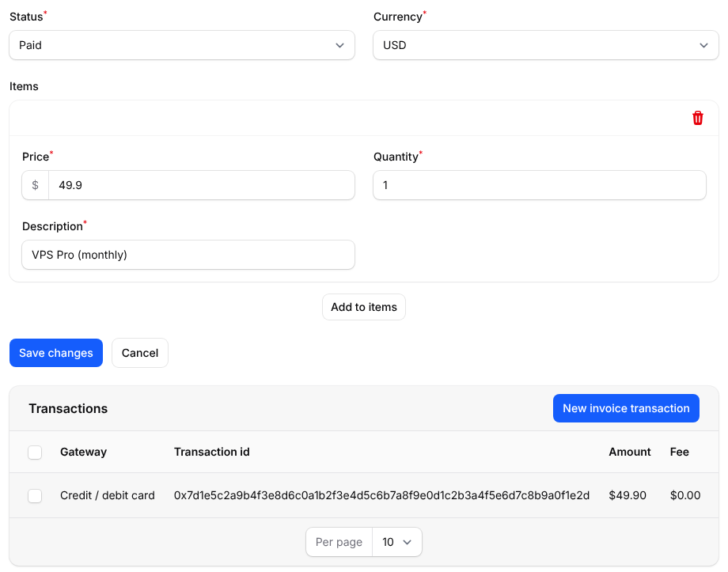
Task: Change the Per page dropdown showing 10
Action: tap(397, 542)
